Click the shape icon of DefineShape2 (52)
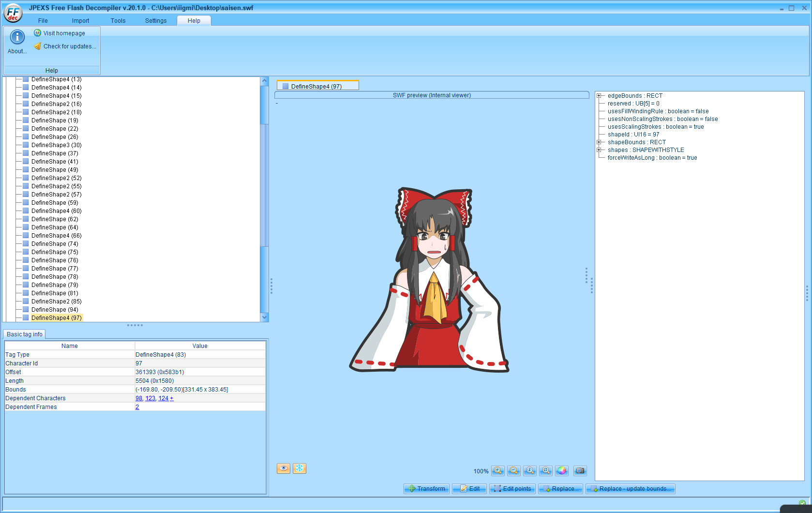812x513 pixels. click(26, 178)
